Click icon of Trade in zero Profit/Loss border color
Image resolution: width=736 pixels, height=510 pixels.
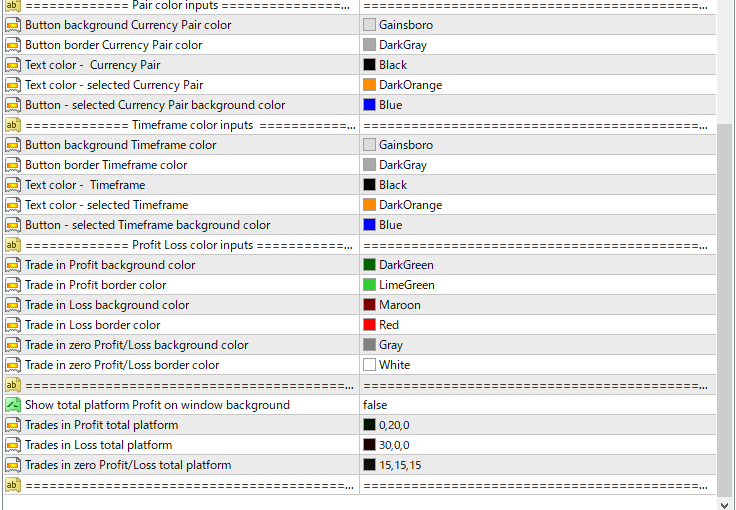point(13,365)
